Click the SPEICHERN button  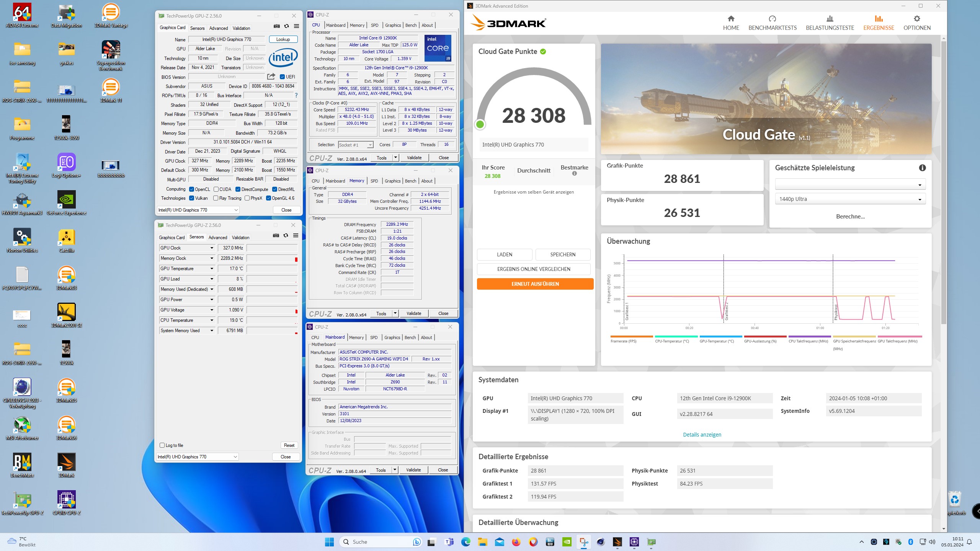pos(563,254)
